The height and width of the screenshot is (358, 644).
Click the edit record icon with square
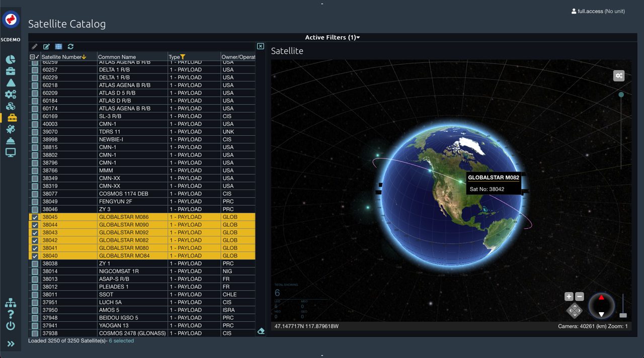[x=47, y=47]
